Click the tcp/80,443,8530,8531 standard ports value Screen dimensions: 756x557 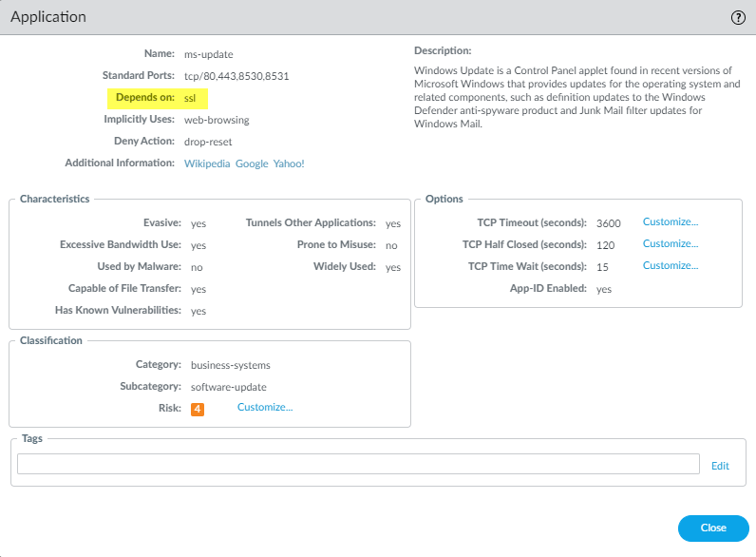click(x=236, y=76)
